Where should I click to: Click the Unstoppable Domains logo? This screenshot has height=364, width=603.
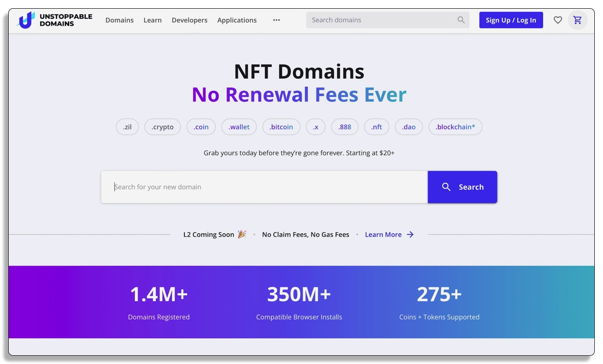(54, 20)
